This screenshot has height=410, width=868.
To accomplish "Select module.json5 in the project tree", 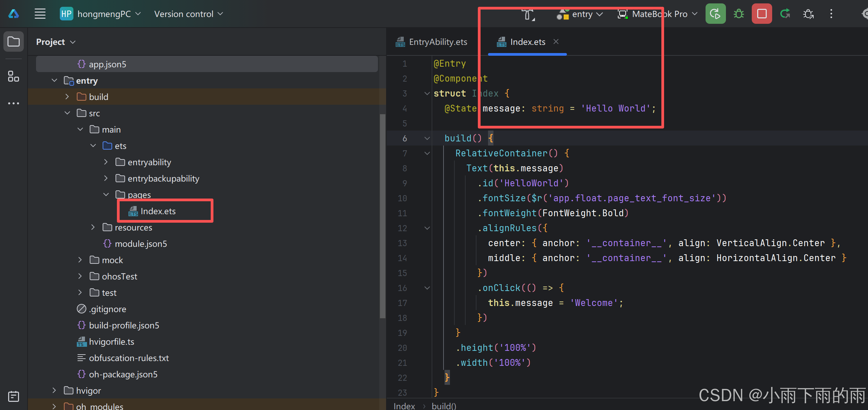I will pyautogui.click(x=141, y=244).
